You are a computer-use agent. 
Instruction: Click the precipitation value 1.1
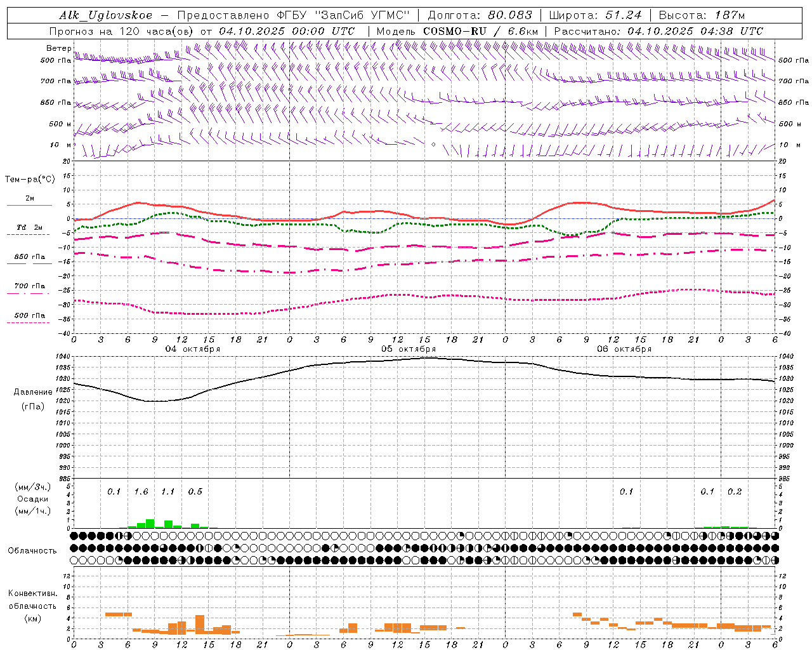click(x=167, y=492)
